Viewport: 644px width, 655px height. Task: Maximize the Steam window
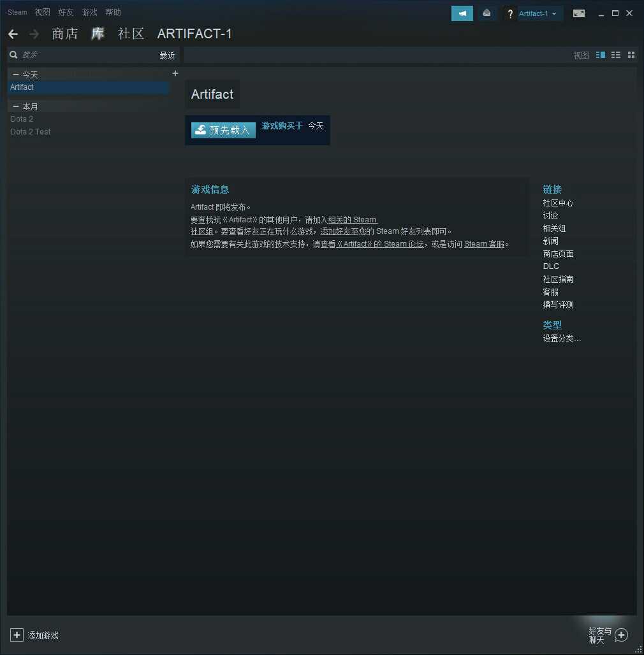click(615, 13)
